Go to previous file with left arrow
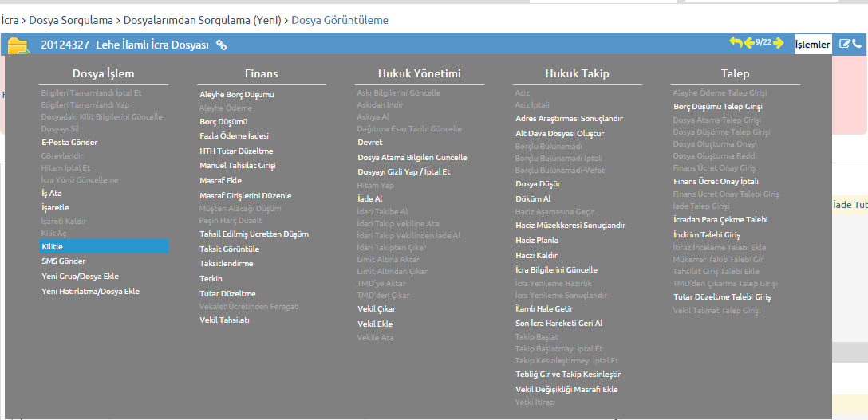Screen dimensions: 868x420 click(x=749, y=42)
